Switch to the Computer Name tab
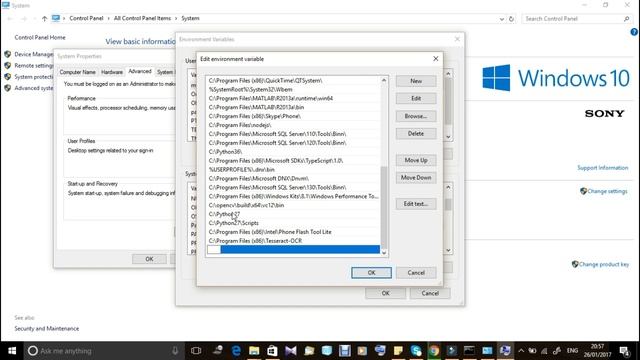 click(77, 72)
